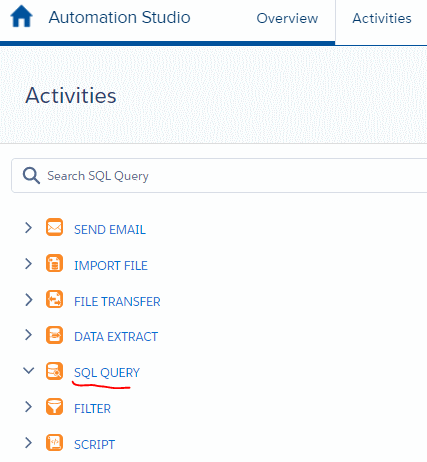Expand the Data Extract activity folder

29,335
